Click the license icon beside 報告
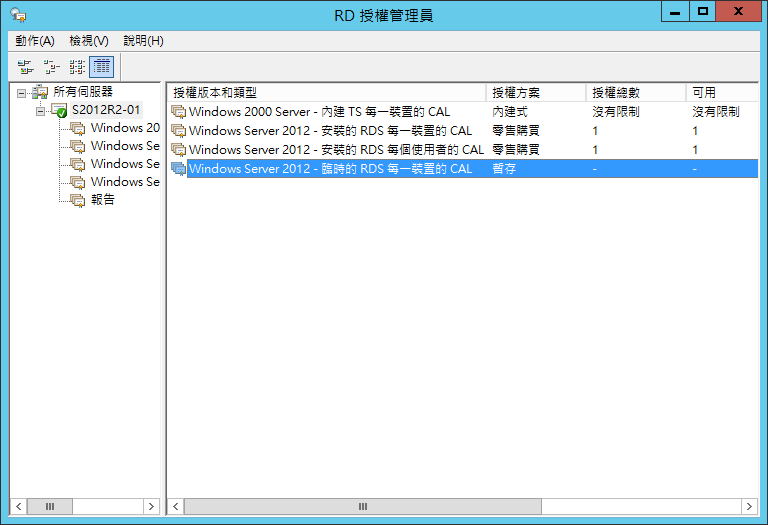Image resolution: width=768 pixels, height=525 pixels. [x=77, y=200]
